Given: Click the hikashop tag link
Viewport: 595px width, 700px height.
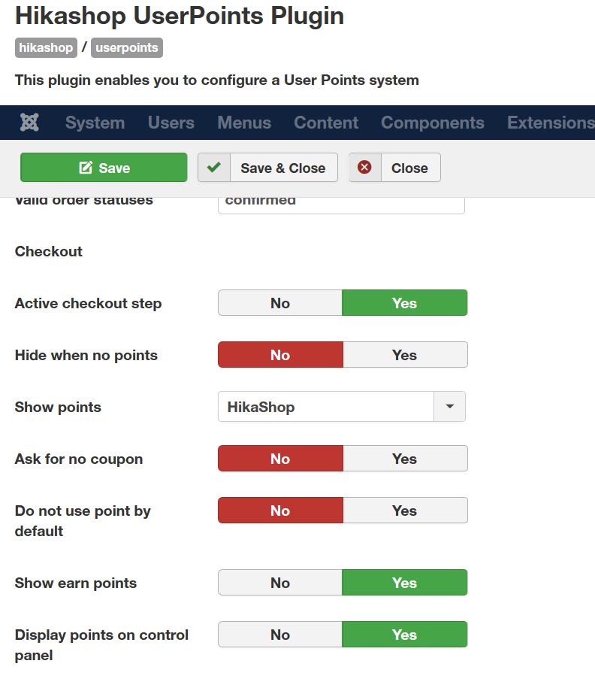Looking at the screenshot, I should pyautogui.click(x=46, y=48).
